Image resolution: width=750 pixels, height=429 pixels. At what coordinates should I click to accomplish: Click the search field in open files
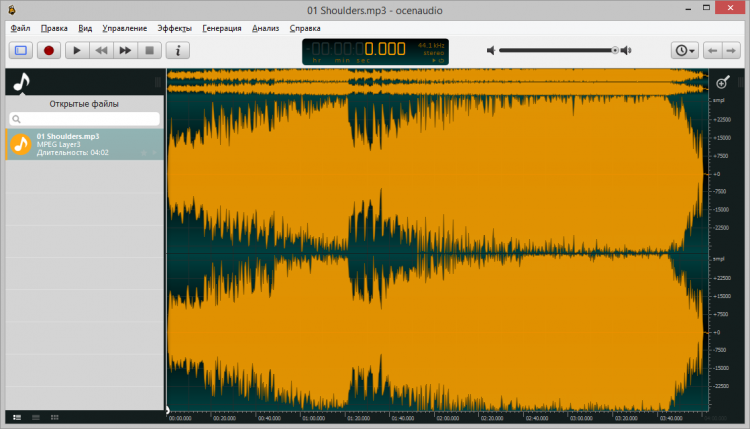pyautogui.click(x=84, y=119)
